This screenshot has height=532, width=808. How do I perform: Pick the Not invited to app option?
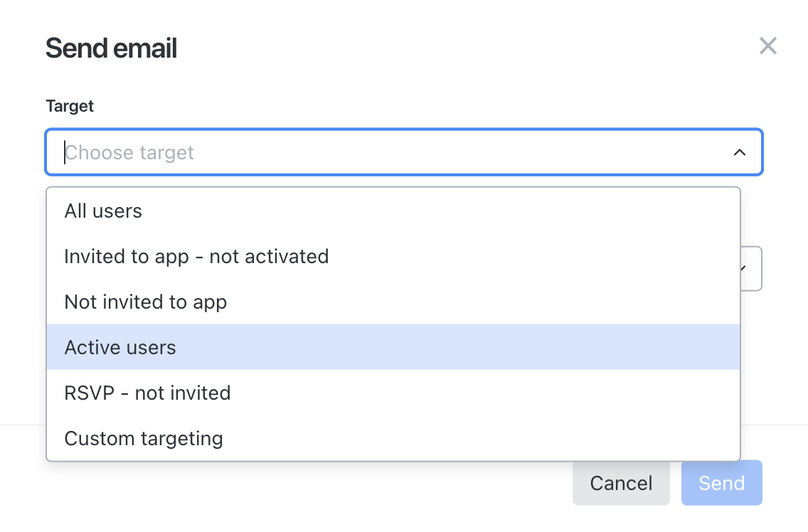[x=393, y=302]
